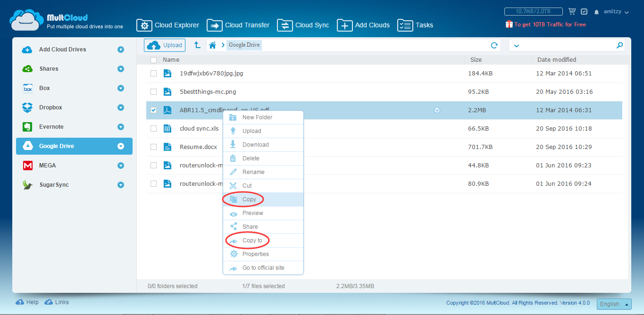Refresh the file list
This screenshot has width=644, height=315.
point(494,45)
